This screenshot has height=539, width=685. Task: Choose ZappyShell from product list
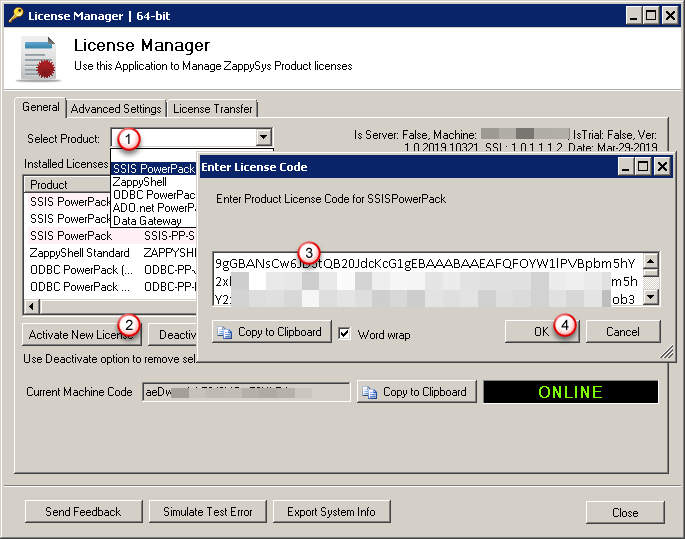153,182
